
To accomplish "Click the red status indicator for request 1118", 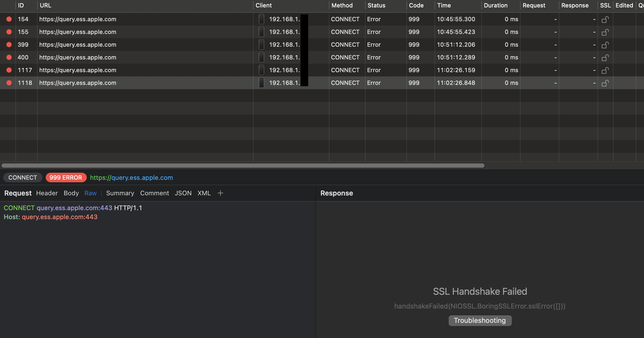I will pos(9,83).
